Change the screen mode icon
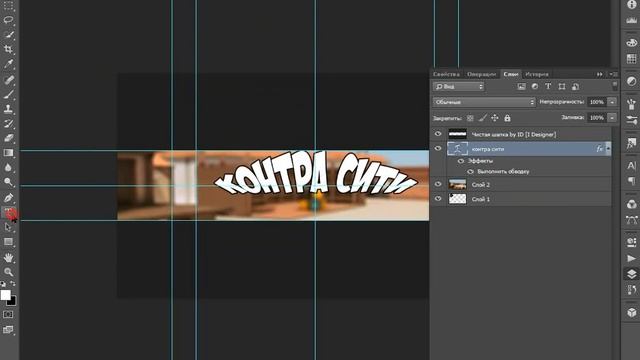The height and width of the screenshot is (360, 640). (8, 329)
